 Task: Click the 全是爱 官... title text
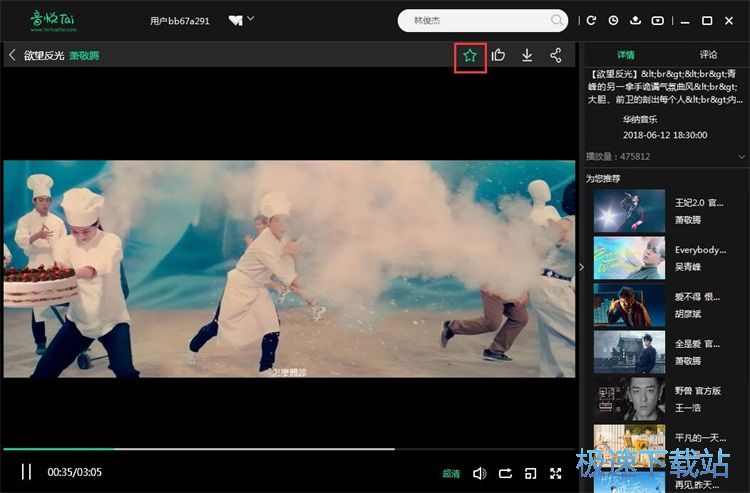pos(697,344)
